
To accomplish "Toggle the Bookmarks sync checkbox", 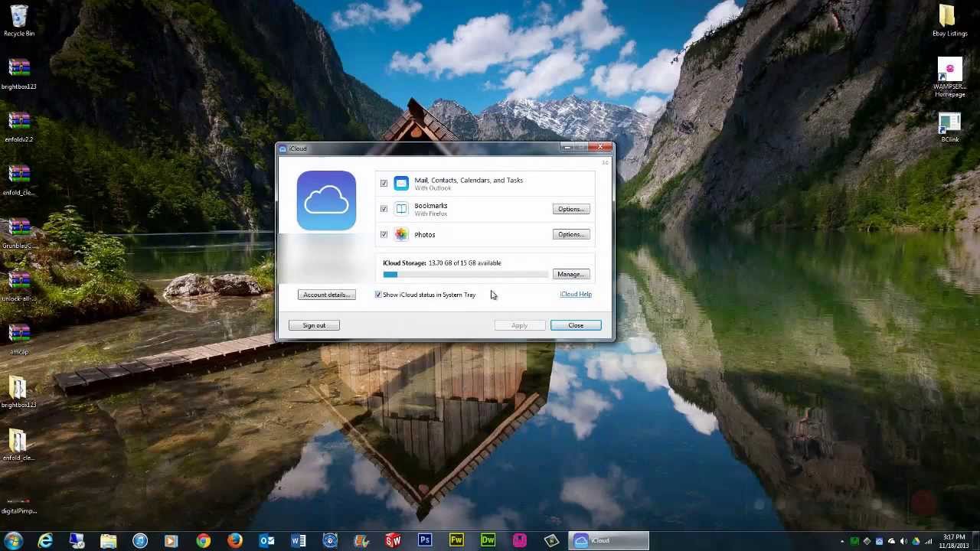I will 384,209.
